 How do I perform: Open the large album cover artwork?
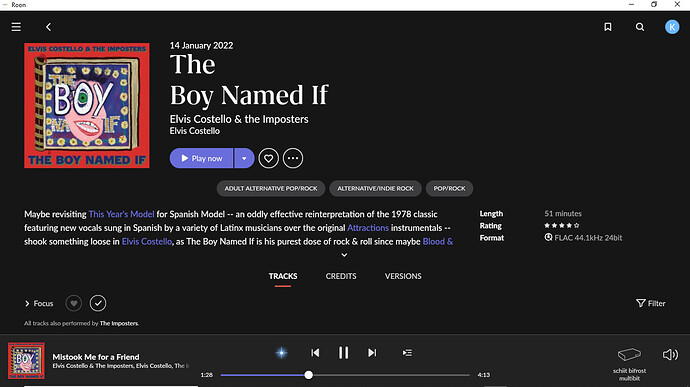[87, 106]
